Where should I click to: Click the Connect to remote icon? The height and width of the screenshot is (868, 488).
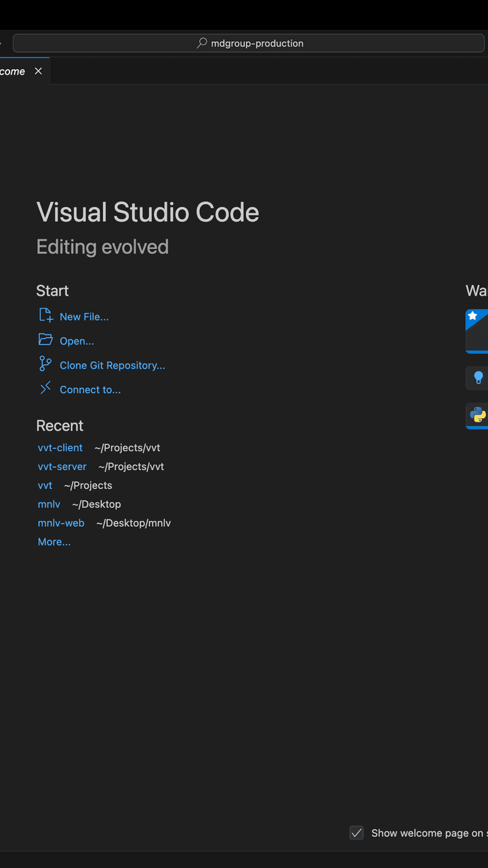click(45, 388)
